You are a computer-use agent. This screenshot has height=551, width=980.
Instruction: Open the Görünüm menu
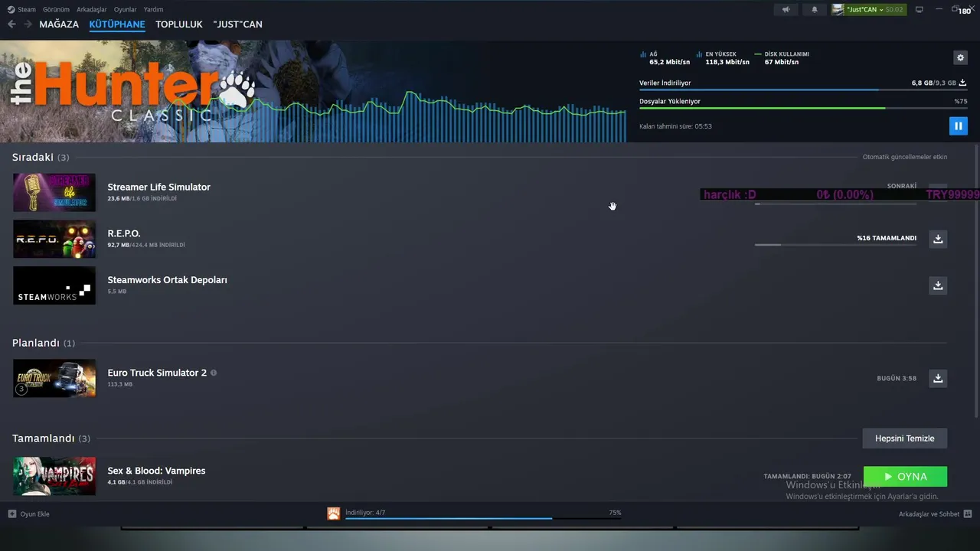point(56,9)
